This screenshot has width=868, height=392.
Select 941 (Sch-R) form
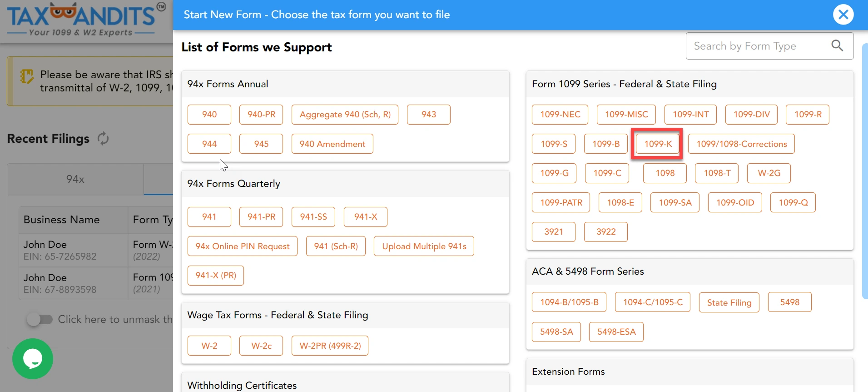click(336, 246)
